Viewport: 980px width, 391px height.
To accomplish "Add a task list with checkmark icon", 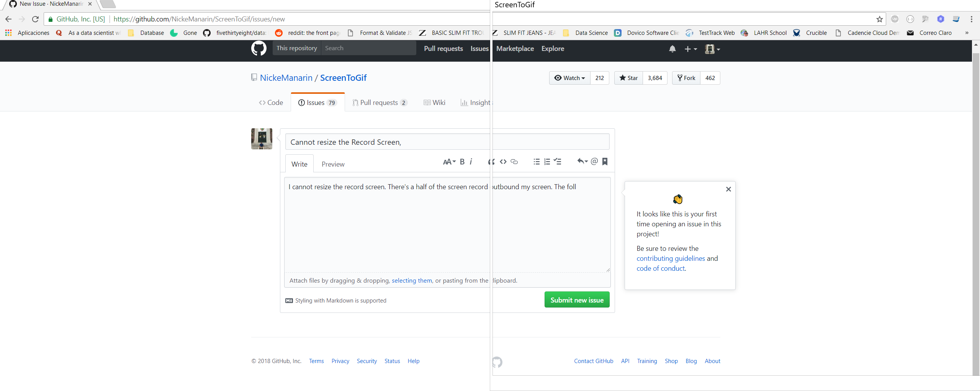I will [x=558, y=162].
